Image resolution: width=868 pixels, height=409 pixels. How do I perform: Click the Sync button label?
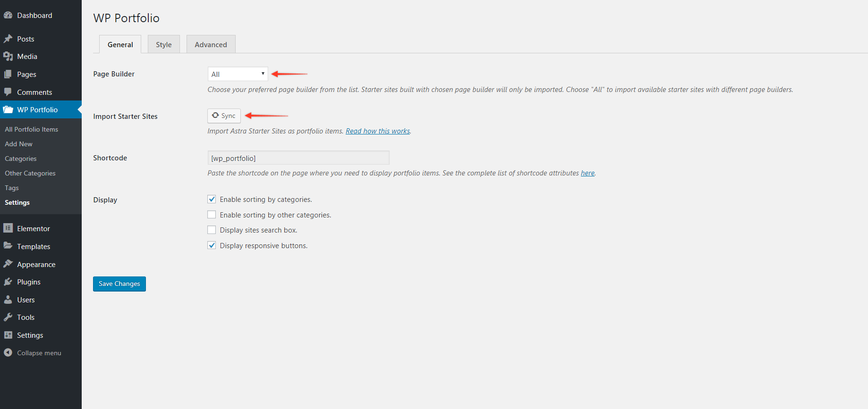tap(229, 116)
